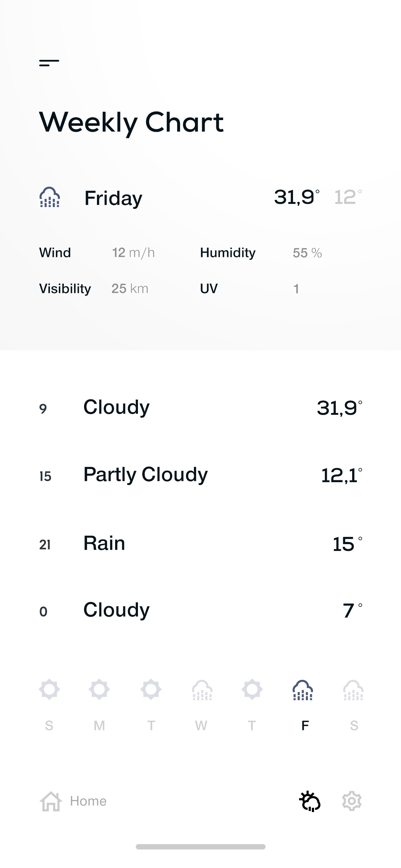Select Tuesday's sun icon
Viewport: 401px width, 868px height.
pyautogui.click(x=151, y=689)
